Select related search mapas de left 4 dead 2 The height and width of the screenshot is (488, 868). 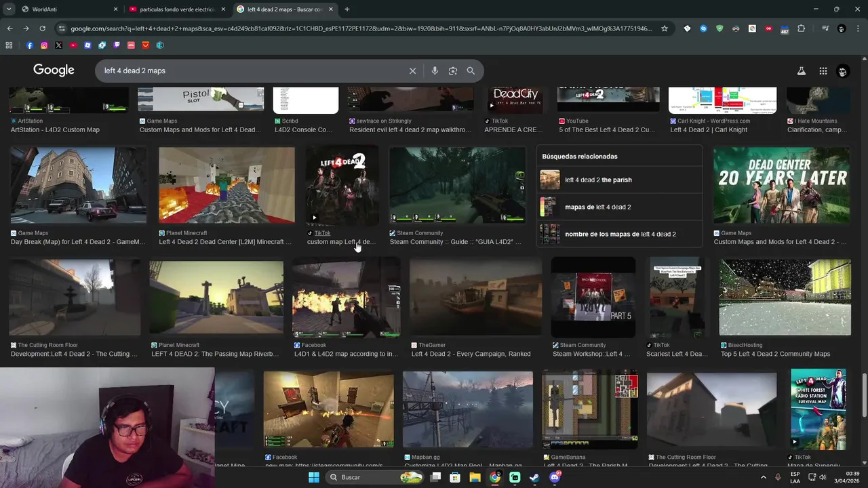tap(619, 207)
